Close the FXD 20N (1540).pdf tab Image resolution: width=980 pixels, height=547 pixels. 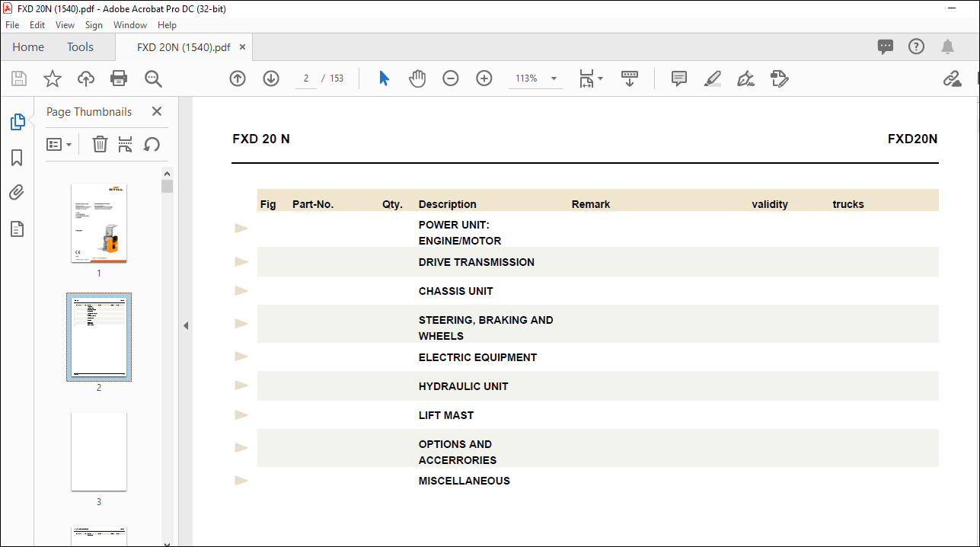[x=242, y=47]
